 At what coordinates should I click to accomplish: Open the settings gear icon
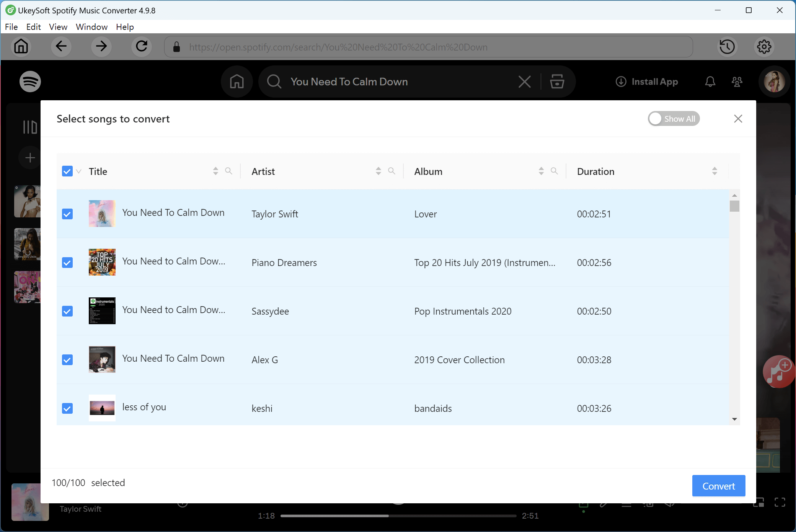(764, 47)
